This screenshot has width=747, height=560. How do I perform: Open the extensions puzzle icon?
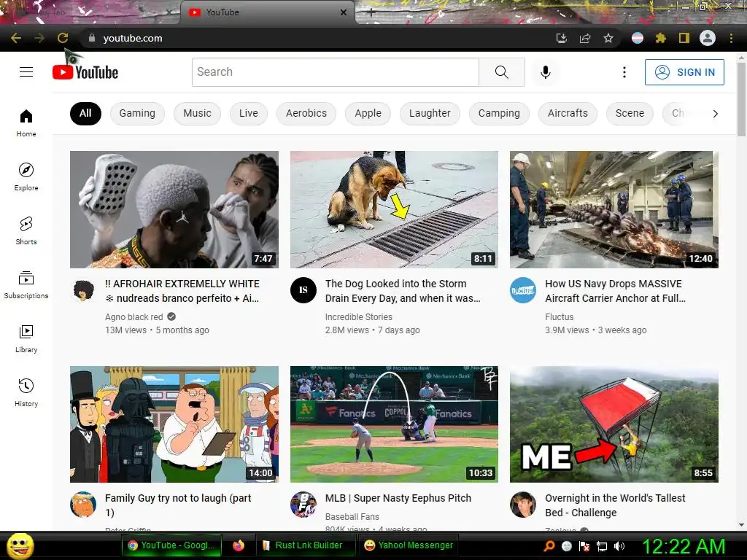pos(660,38)
